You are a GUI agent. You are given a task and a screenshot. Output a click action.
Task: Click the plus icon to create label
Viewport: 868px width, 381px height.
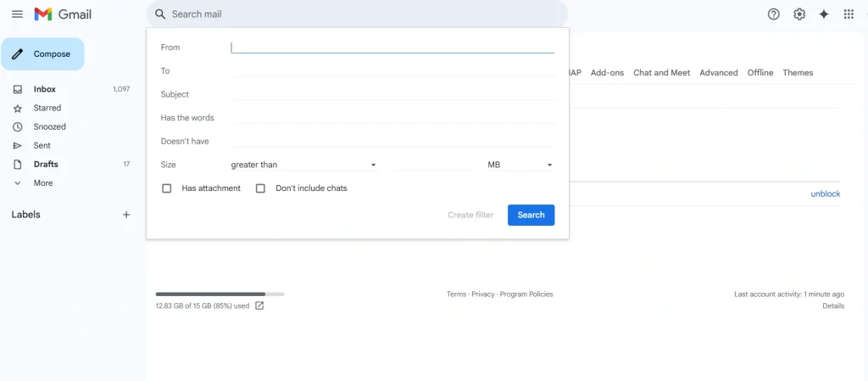click(126, 215)
